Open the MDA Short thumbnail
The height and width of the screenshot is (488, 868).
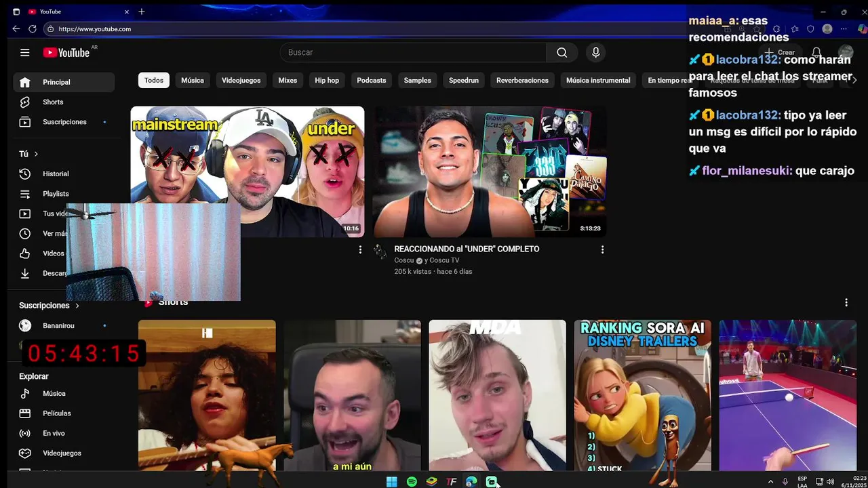click(x=497, y=395)
